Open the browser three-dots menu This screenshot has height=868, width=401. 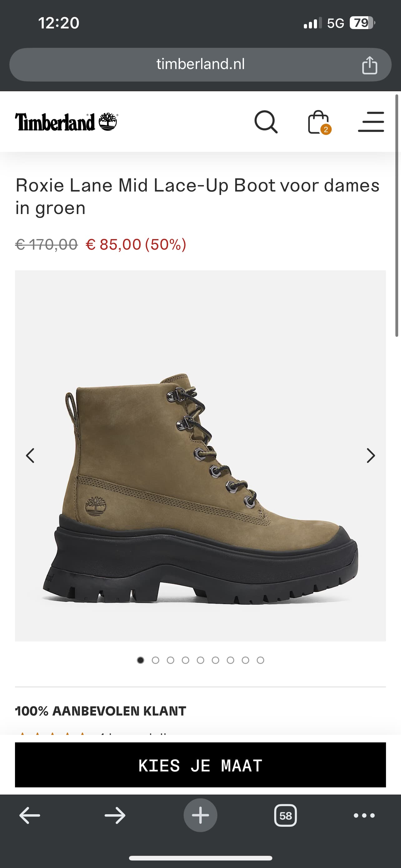pos(364,816)
